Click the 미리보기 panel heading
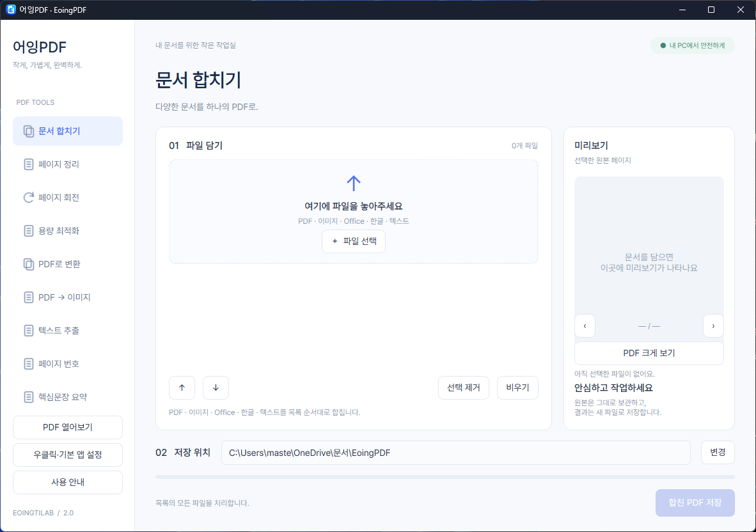 [591, 146]
